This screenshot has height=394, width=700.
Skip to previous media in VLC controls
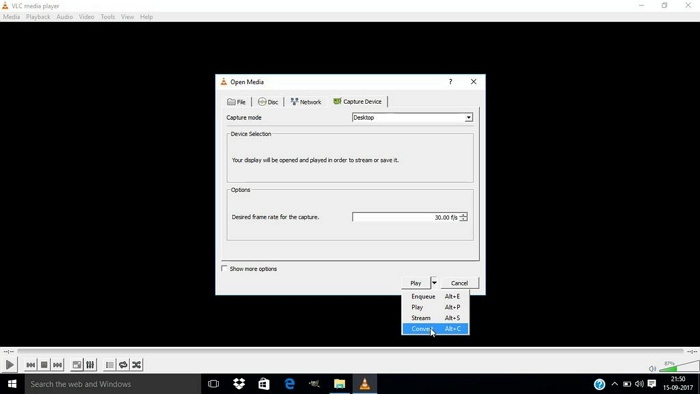30,365
